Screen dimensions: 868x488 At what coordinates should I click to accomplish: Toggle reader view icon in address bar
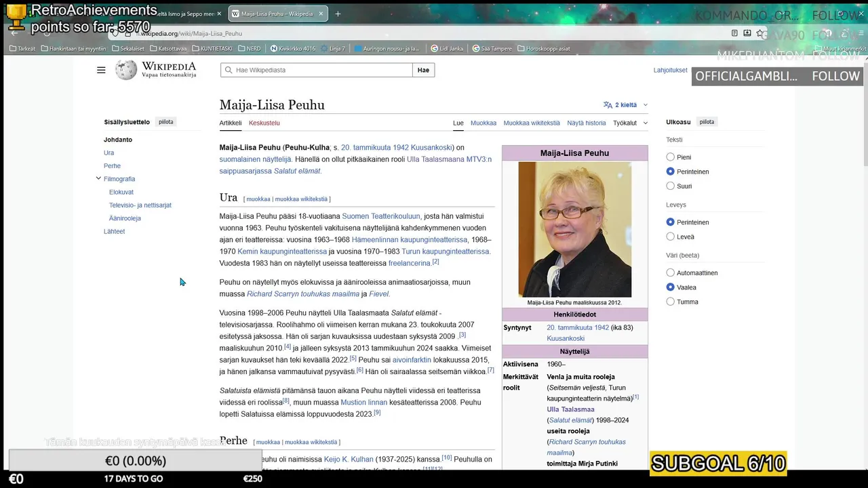[734, 33]
